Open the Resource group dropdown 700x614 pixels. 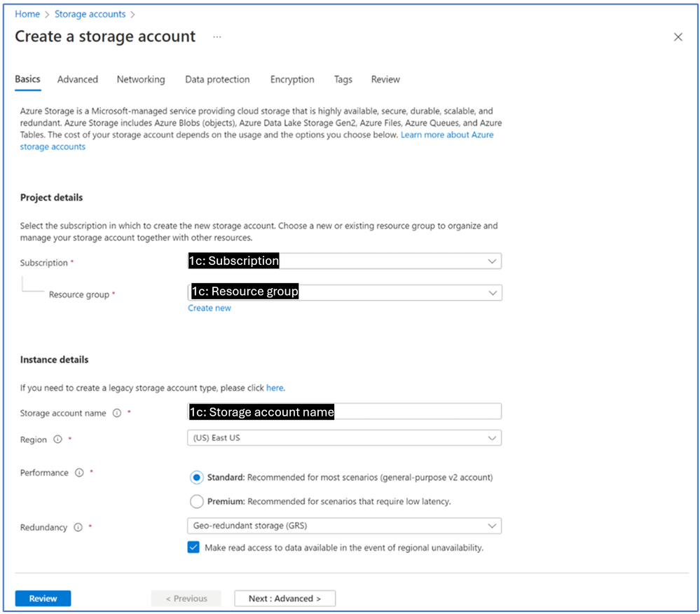(x=344, y=292)
